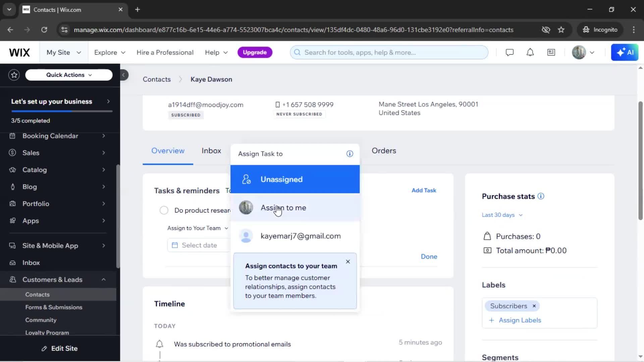Viewport: 644px width, 362px height.
Task: Open the notifications bell in header
Action: 530,53
